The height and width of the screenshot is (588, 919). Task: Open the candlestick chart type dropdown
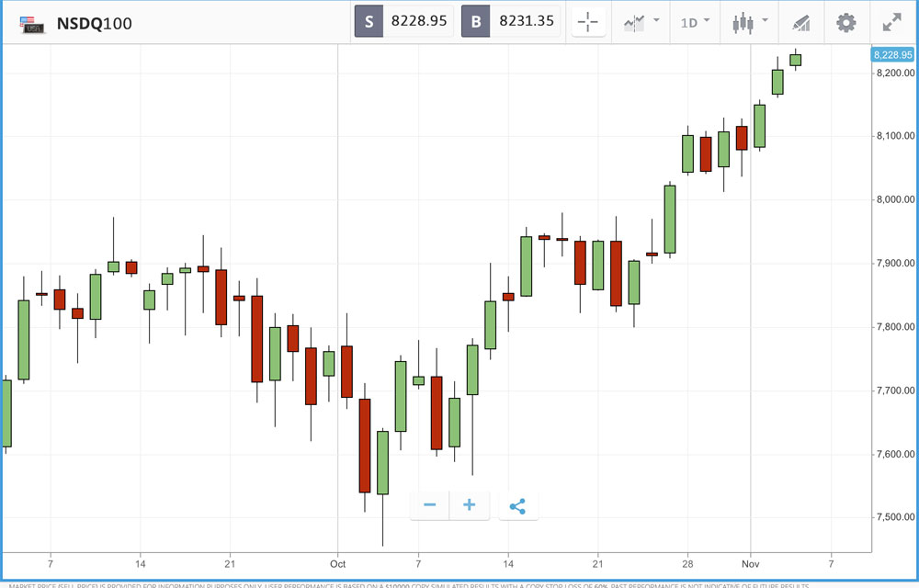tap(749, 22)
